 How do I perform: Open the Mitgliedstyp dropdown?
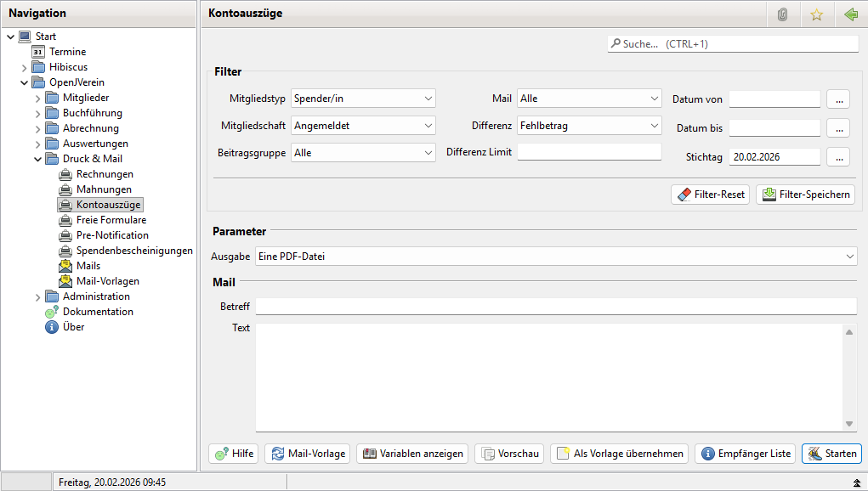pyautogui.click(x=363, y=99)
